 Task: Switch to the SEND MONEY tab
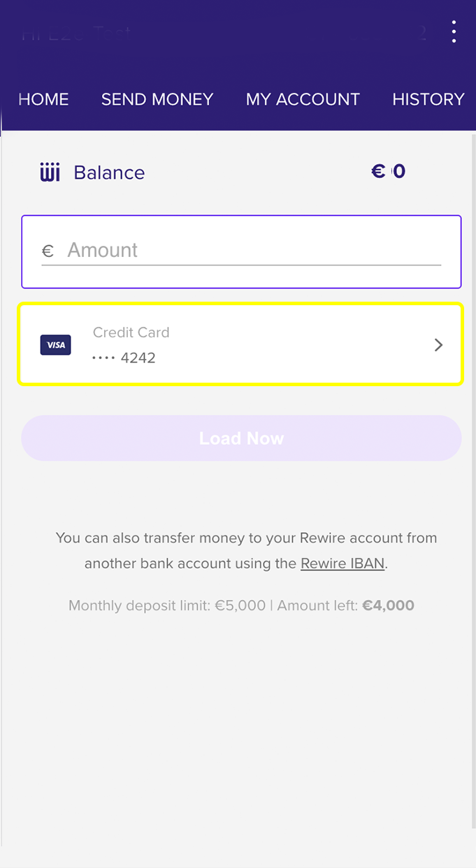(x=157, y=99)
